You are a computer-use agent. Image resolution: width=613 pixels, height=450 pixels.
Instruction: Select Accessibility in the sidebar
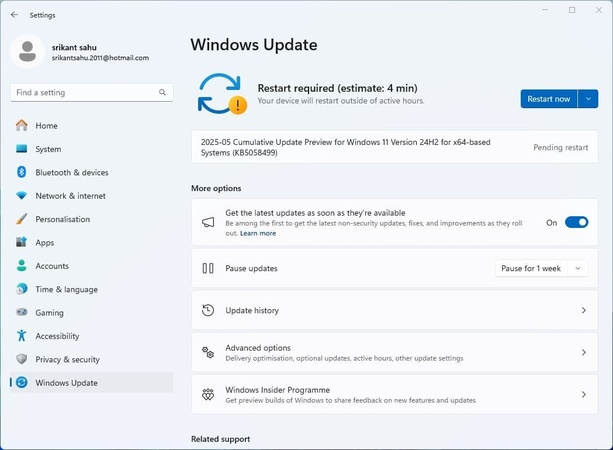click(91, 336)
